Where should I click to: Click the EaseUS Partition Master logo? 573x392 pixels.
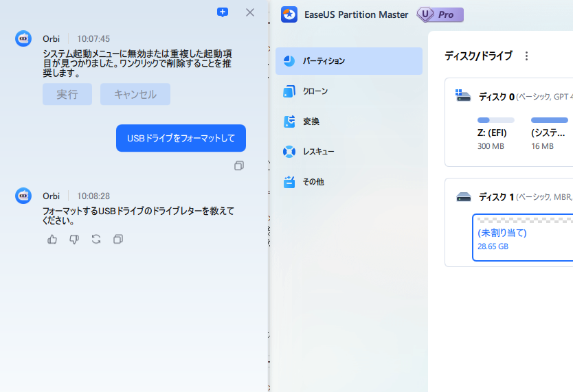tap(289, 14)
